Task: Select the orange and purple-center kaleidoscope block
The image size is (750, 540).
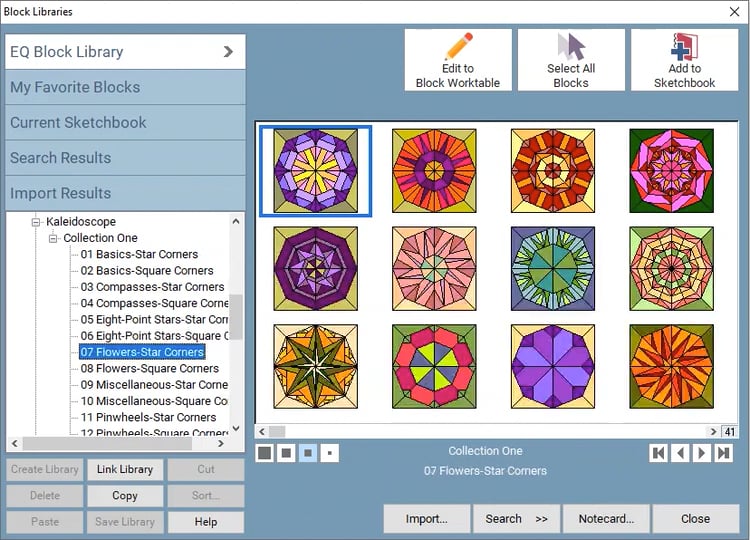Action: [434, 171]
